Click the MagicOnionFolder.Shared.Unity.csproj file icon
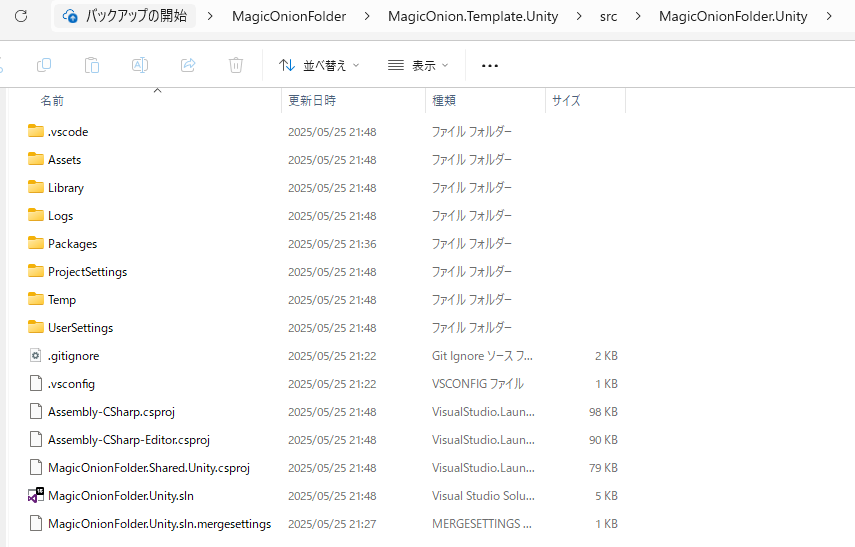The height and width of the screenshot is (547, 855). click(x=35, y=467)
